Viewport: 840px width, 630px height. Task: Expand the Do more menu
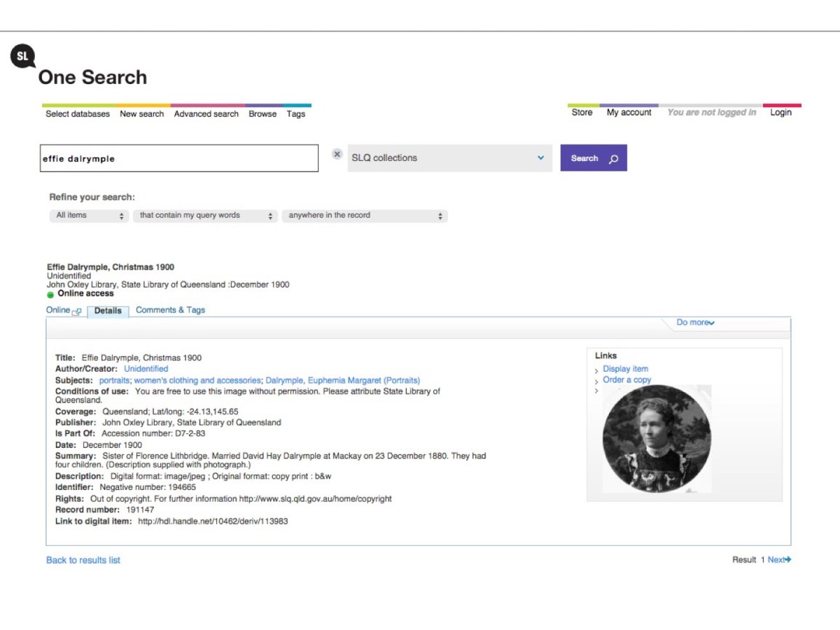point(695,323)
